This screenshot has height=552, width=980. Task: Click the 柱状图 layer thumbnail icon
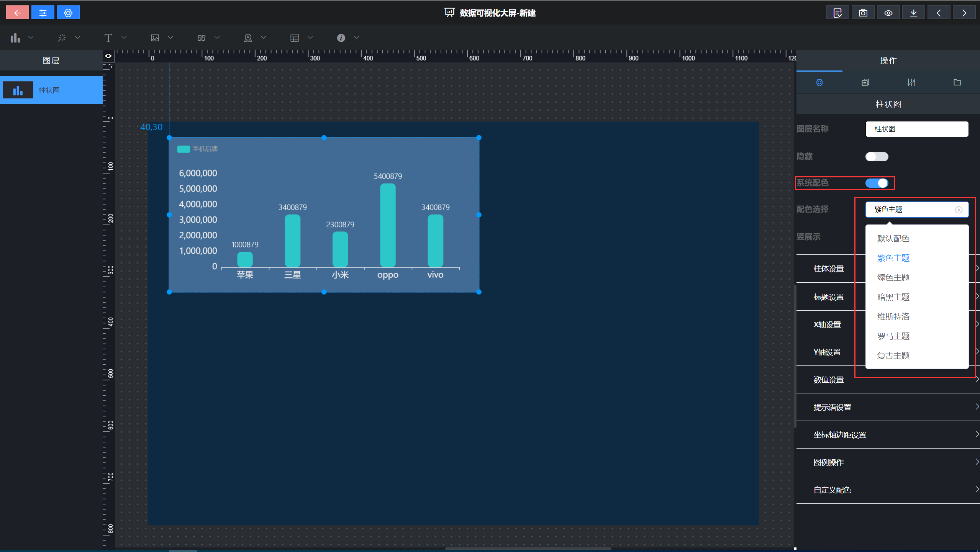tap(18, 90)
